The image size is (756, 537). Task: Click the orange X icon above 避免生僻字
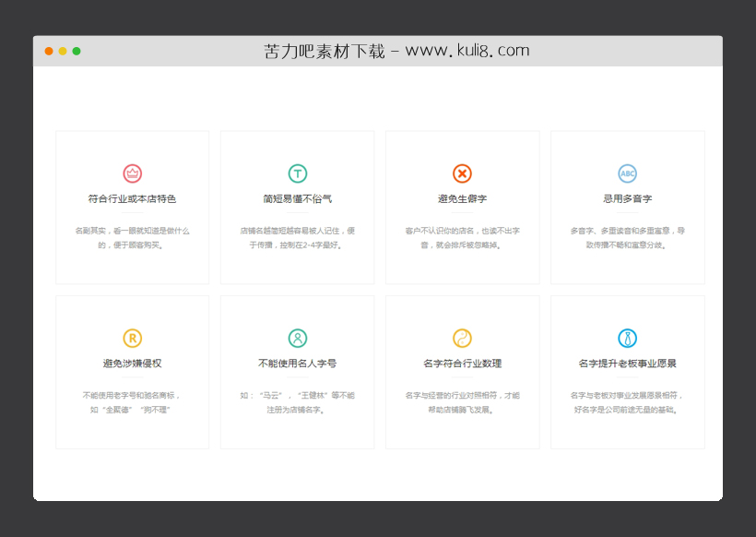462,173
